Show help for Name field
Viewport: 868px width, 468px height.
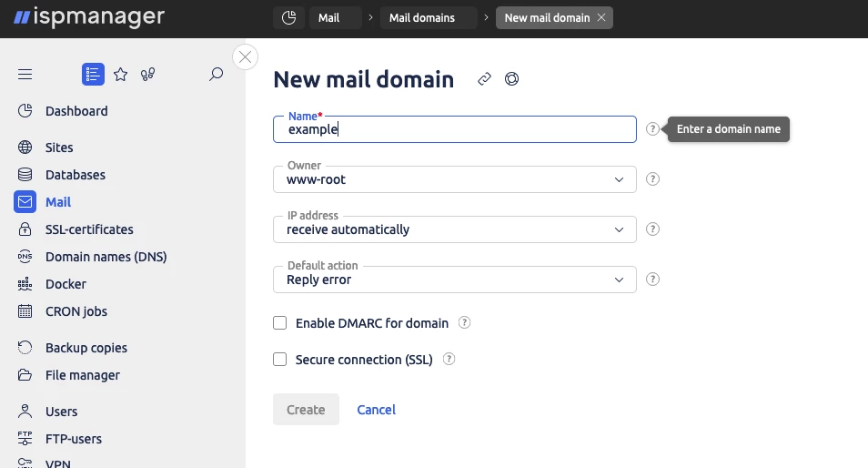(x=652, y=129)
